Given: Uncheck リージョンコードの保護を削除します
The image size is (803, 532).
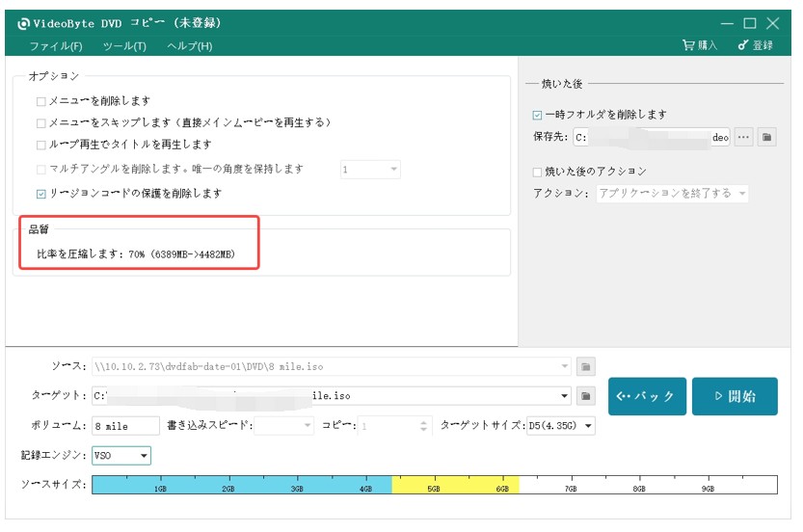Looking at the screenshot, I should pyautogui.click(x=40, y=194).
